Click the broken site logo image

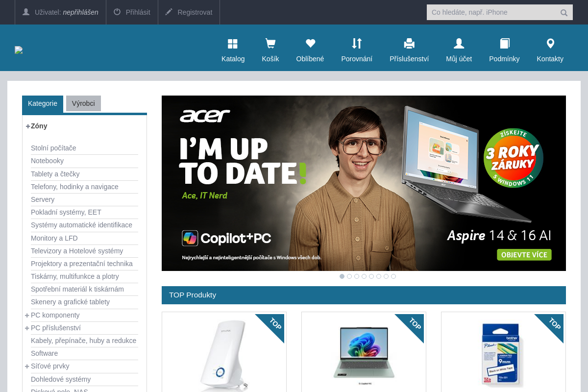[19, 50]
